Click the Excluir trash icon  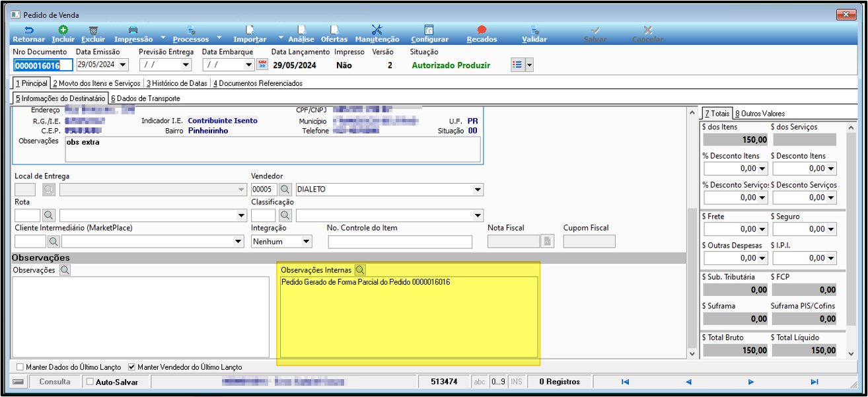coord(93,30)
